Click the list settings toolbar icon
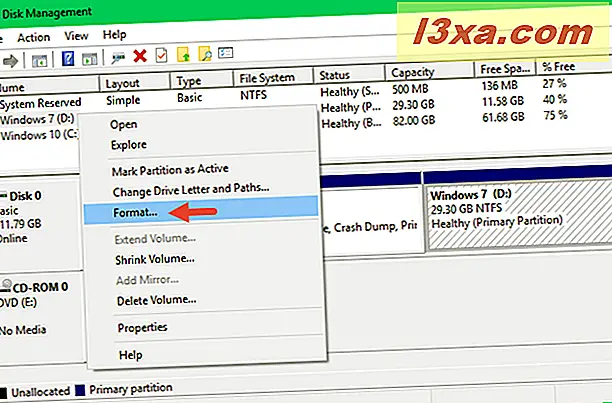Image resolution: width=612 pixels, height=403 pixels. point(226,52)
